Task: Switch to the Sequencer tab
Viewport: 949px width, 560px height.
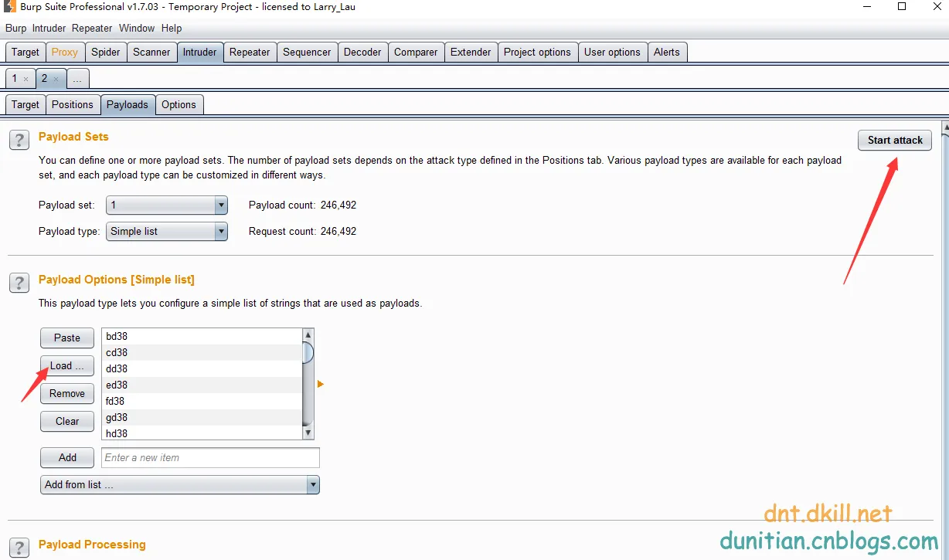Action: 307,53
